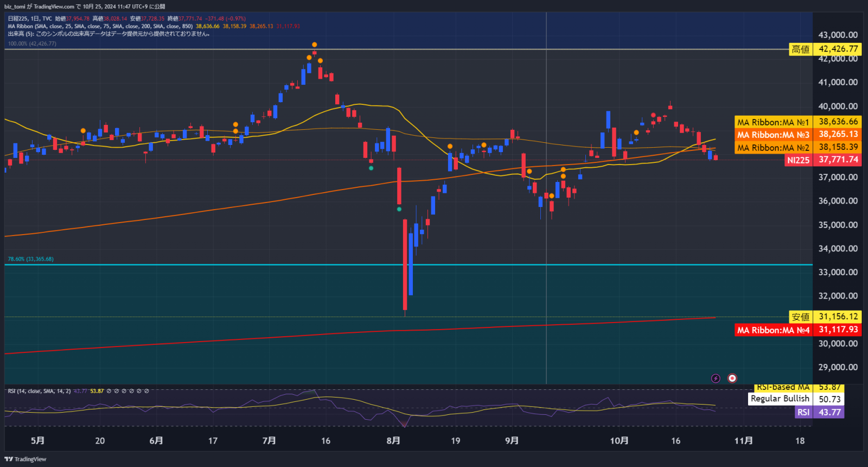Screen dimensions: 868x467
Task: Click the 42,426.77 high value tag
Action: [x=838, y=49]
